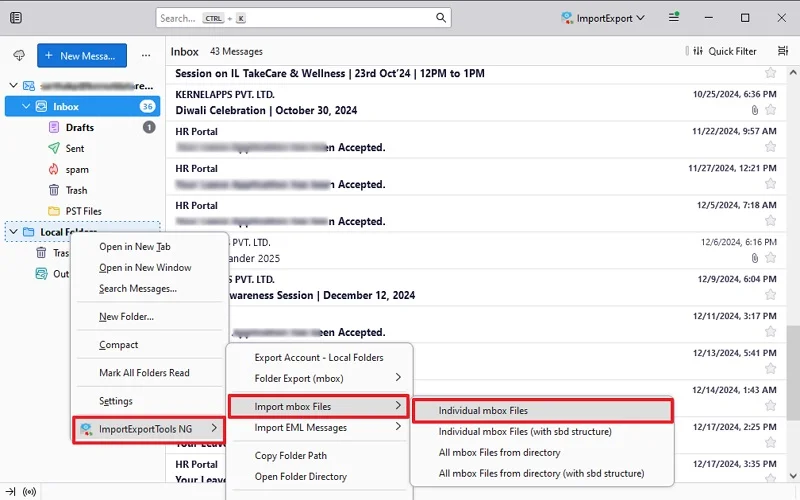Click the mail account envelope icon
The width and height of the screenshot is (800, 500).
(29, 85)
